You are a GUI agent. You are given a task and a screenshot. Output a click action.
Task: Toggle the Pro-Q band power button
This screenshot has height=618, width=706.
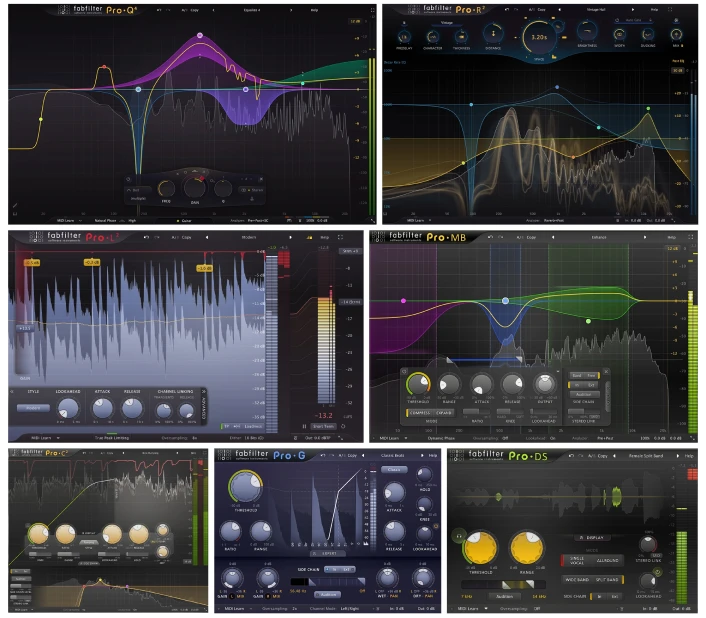click(x=128, y=179)
